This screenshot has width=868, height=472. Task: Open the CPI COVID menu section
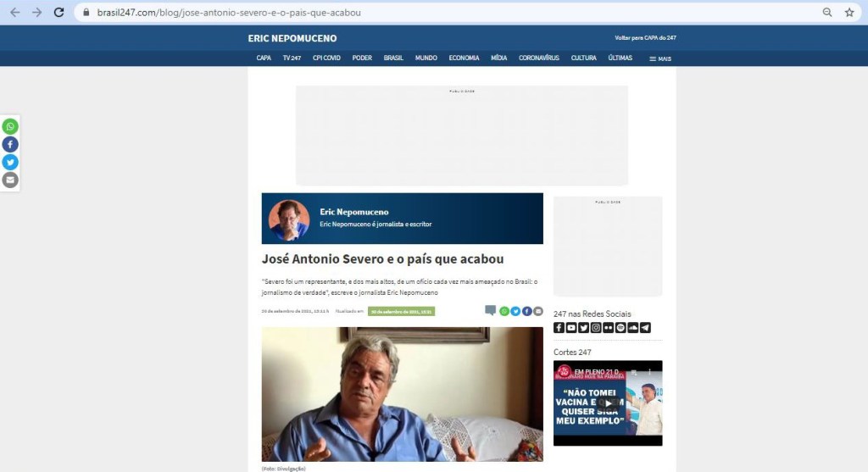coord(326,58)
